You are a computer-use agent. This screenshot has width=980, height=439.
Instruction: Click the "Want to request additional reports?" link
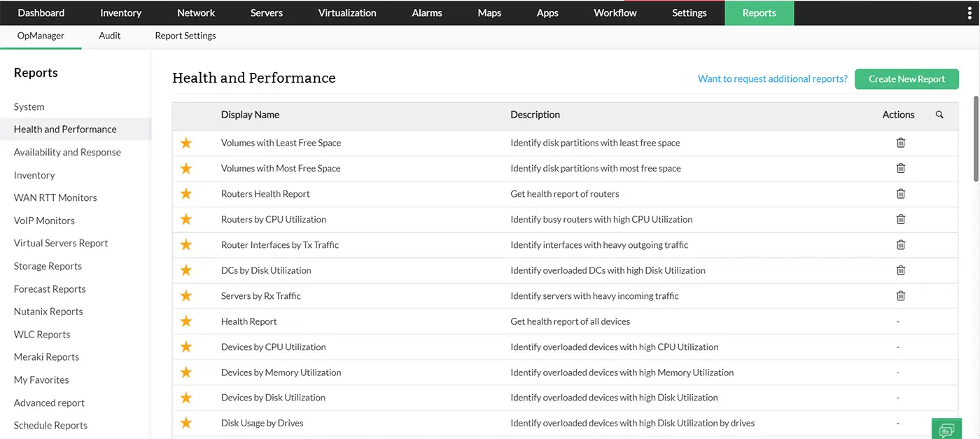(x=772, y=78)
